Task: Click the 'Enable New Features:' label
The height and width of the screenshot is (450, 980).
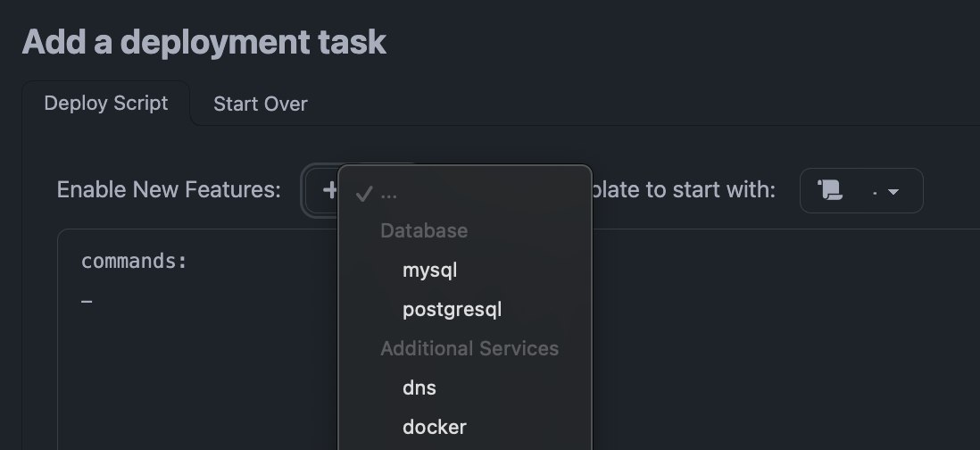Action: pos(169,190)
